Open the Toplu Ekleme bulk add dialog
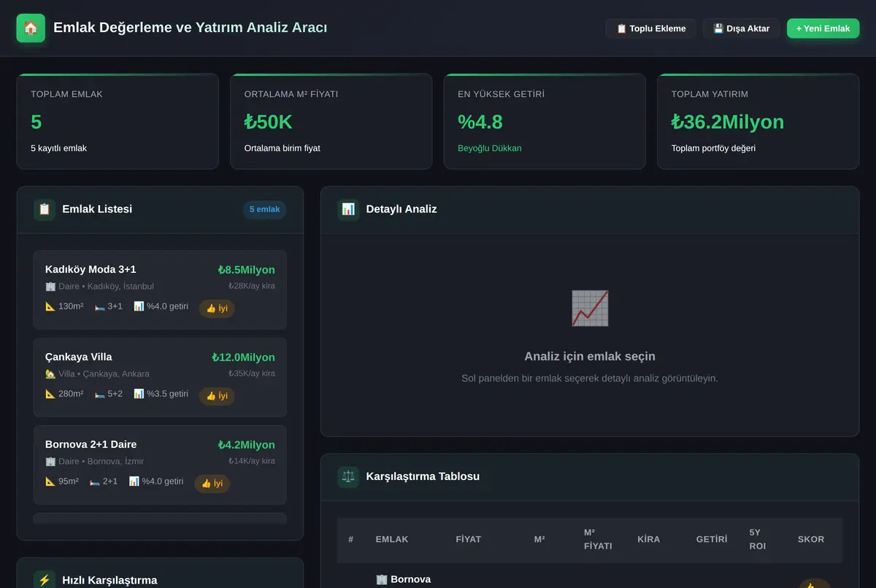Viewport: 876px width, 588px height. tap(650, 28)
